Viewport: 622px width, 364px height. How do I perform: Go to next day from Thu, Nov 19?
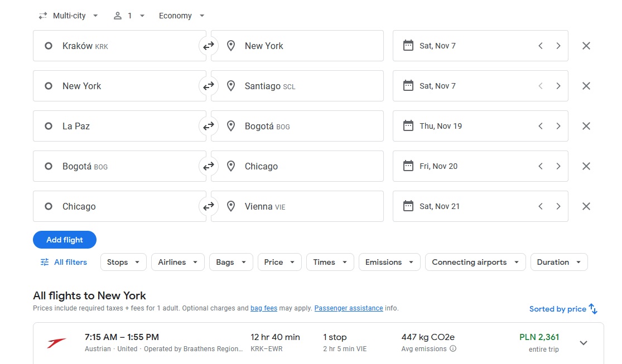pyautogui.click(x=558, y=126)
